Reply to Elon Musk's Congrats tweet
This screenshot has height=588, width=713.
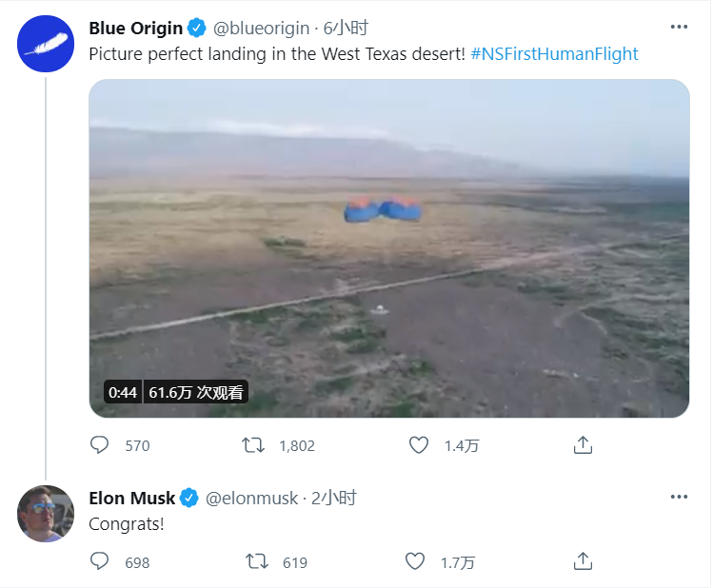[x=99, y=561]
